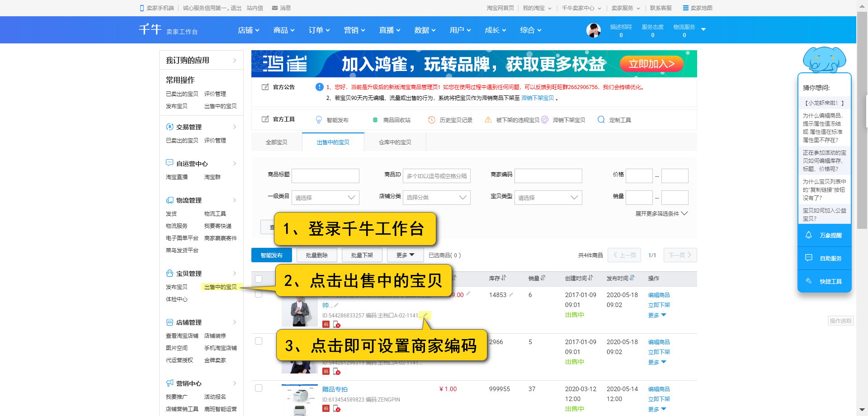
Task: Sort the table by 创建时间 arrows
Action: click(x=591, y=278)
